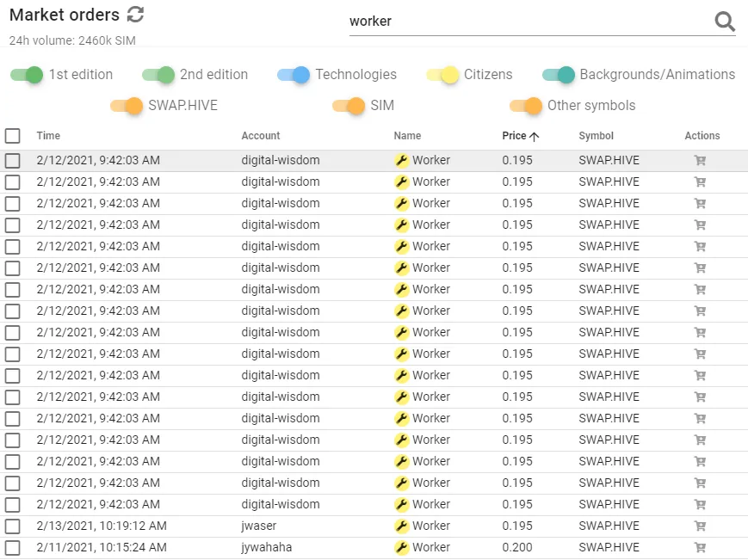748x560 pixels.
Task: Toggle the Other symbols switch
Action: pyautogui.click(x=526, y=106)
